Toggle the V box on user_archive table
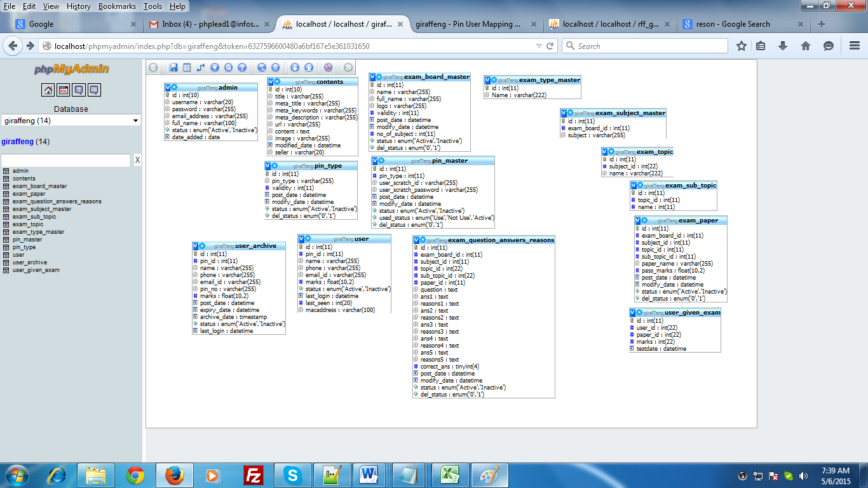Screen dimensions: 868x488 tap(196, 246)
